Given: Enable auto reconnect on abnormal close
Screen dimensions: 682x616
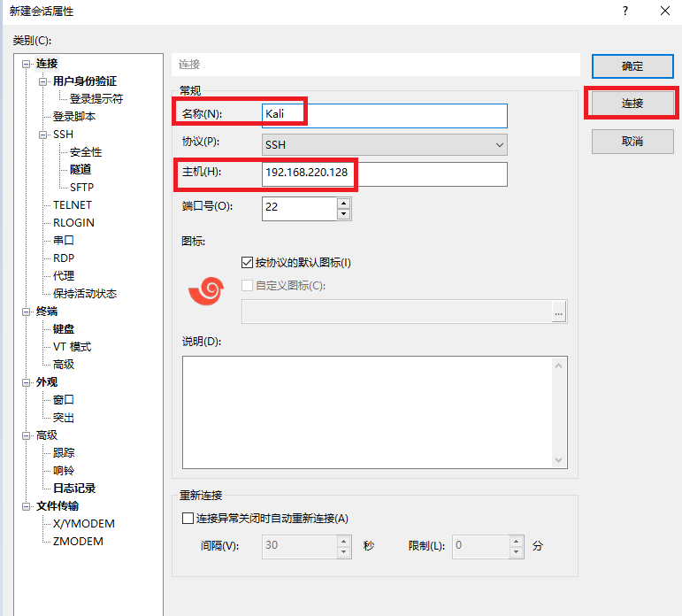Looking at the screenshot, I should point(187,519).
